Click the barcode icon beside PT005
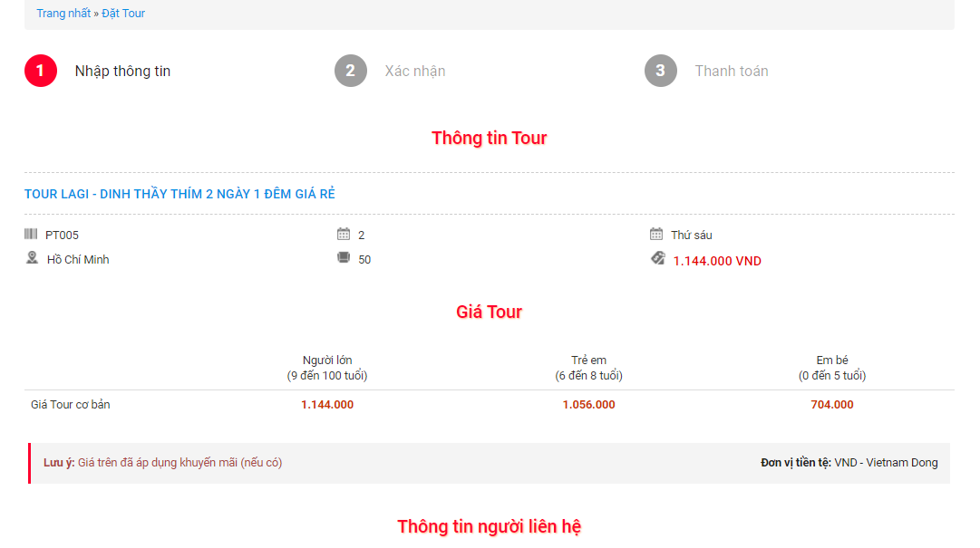The height and width of the screenshot is (548, 980). tap(31, 234)
